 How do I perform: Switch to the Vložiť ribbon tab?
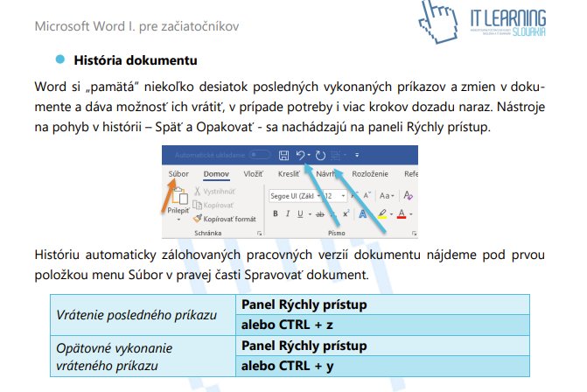coord(254,174)
